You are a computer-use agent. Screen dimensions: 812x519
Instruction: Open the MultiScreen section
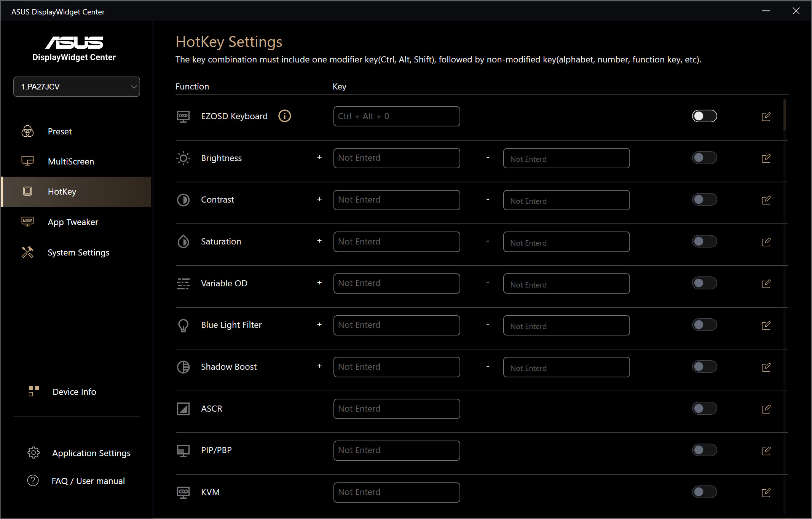[71, 161]
